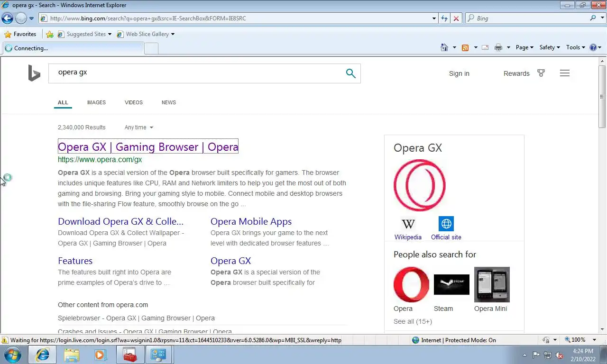Viewport: 607px width, 364px height.
Task: Click the red toolbox taskbar icon
Action: [129, 355]
